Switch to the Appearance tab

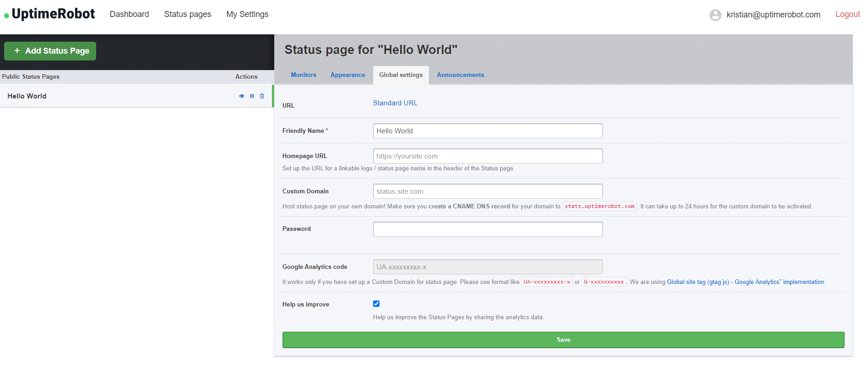(348, 75)
